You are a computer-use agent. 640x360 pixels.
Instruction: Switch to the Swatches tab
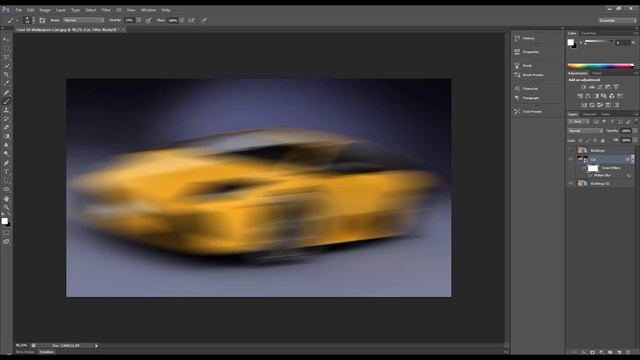[589, 33]
